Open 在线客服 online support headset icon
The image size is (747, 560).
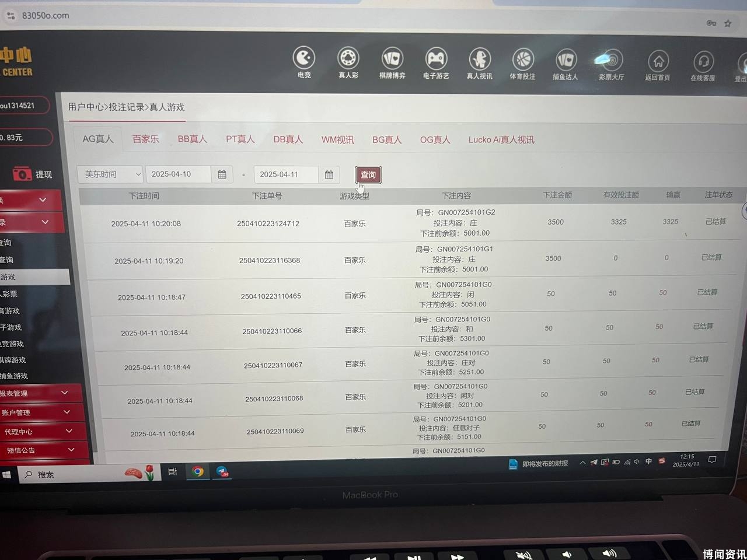click(703, 61)
